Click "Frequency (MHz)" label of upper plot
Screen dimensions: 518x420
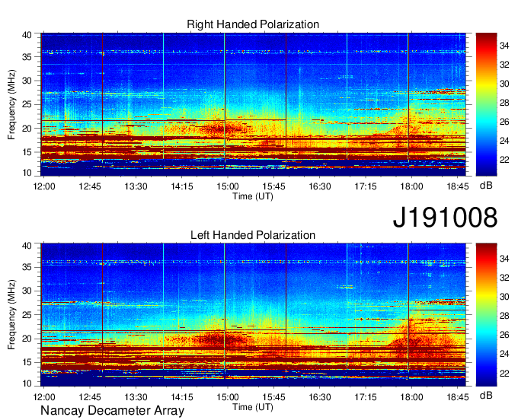pos(11,104)
